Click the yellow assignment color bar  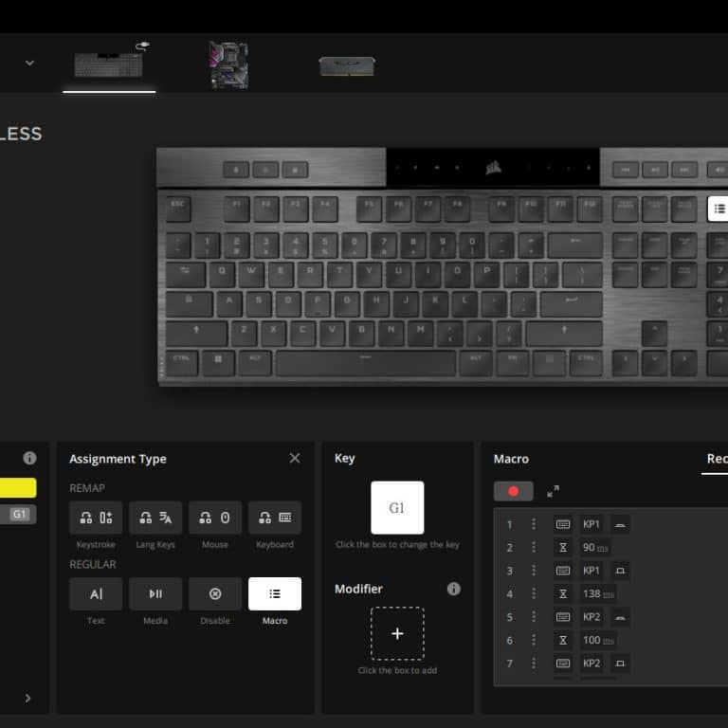(18, 488)
